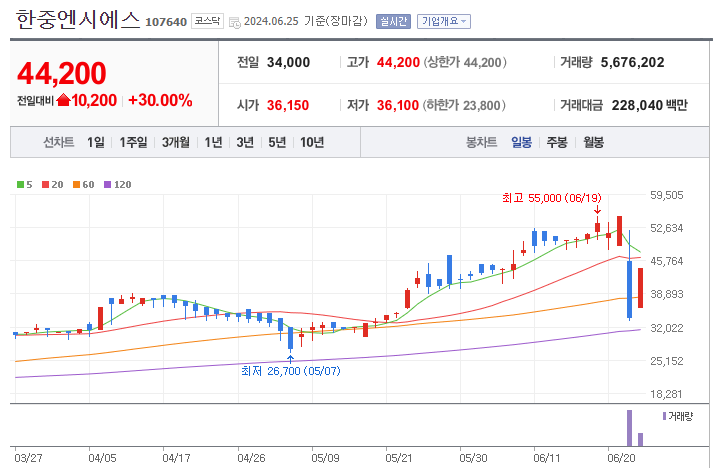
Task: Switch to 주봉 candlestick chart
Action: tap(557, 142)
